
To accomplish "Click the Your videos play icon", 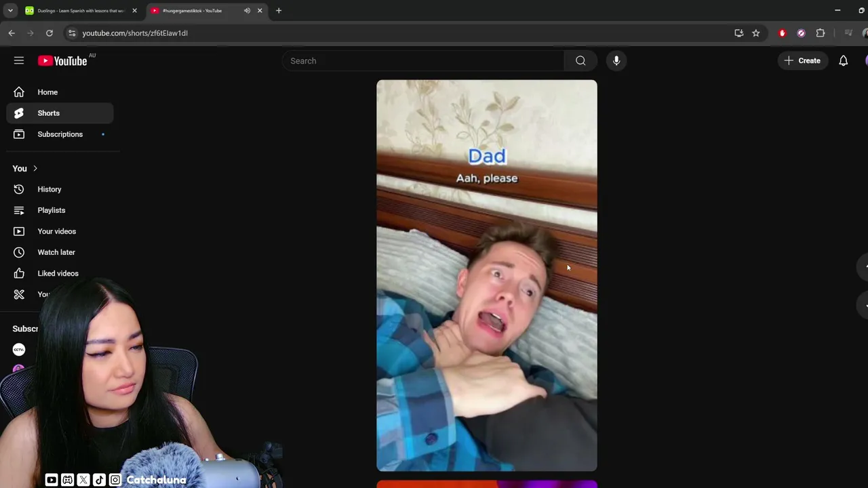I will tap(19, 231).
